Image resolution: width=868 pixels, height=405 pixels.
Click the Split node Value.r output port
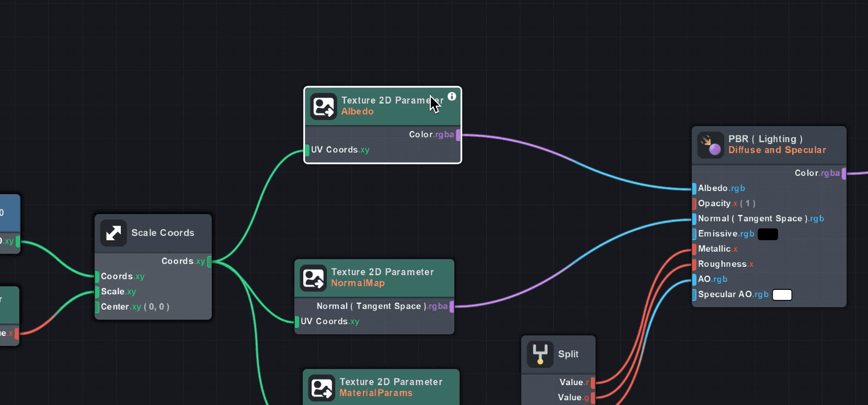(x=593, y=383)
